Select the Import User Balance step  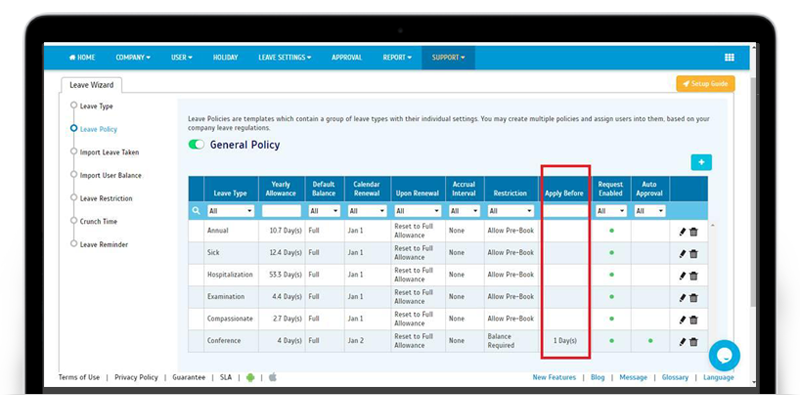click(x=106, y=175)
